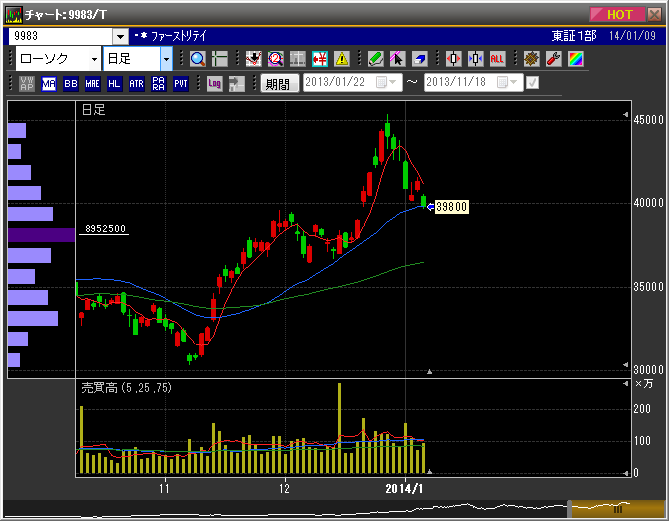Click the green pencil drawing tool
The width and height of the screenshot is (669, 521).
tap(376, 58)
